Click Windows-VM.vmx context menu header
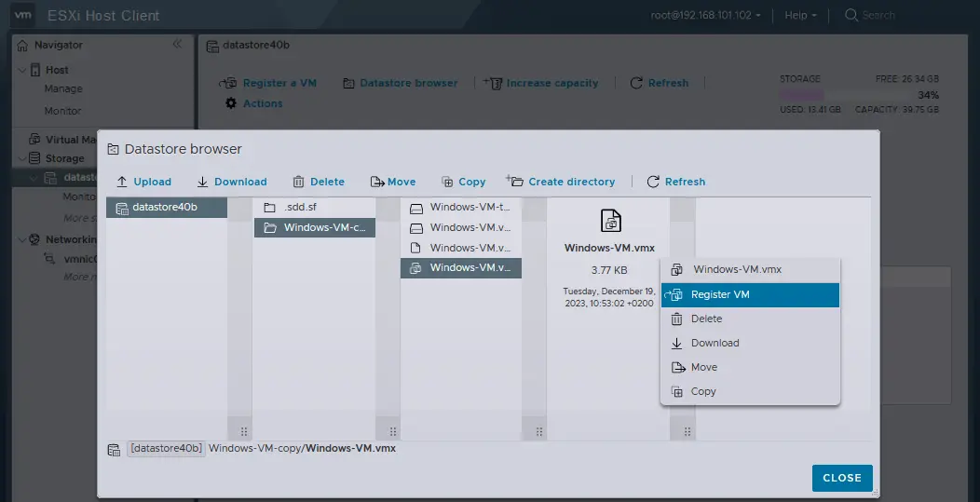 pyautogui.click(x=750, y=270)
